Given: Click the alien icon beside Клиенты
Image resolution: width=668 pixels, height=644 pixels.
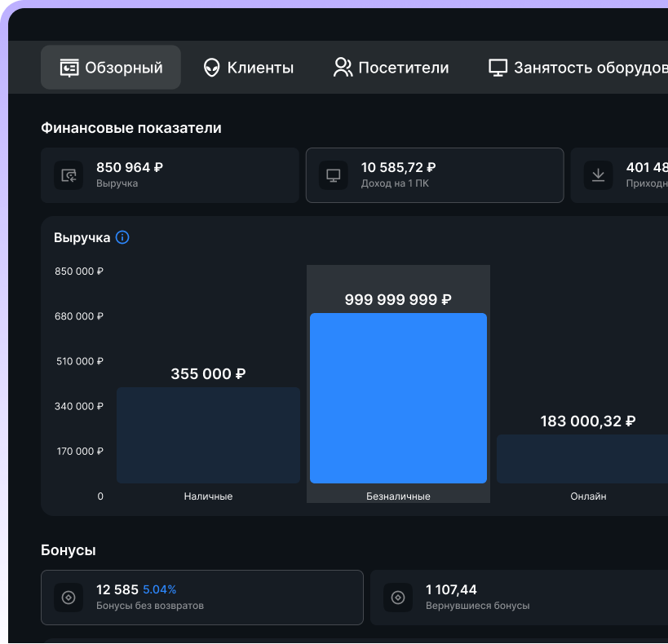Looking at the screenshot, I should [x=211, y=68].
